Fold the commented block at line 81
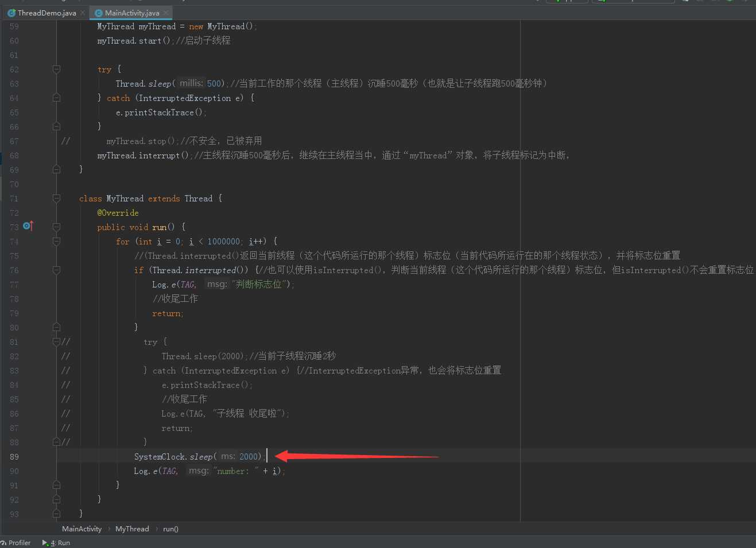The height and width of the screenshot is (548, 756). pos(56,341)
